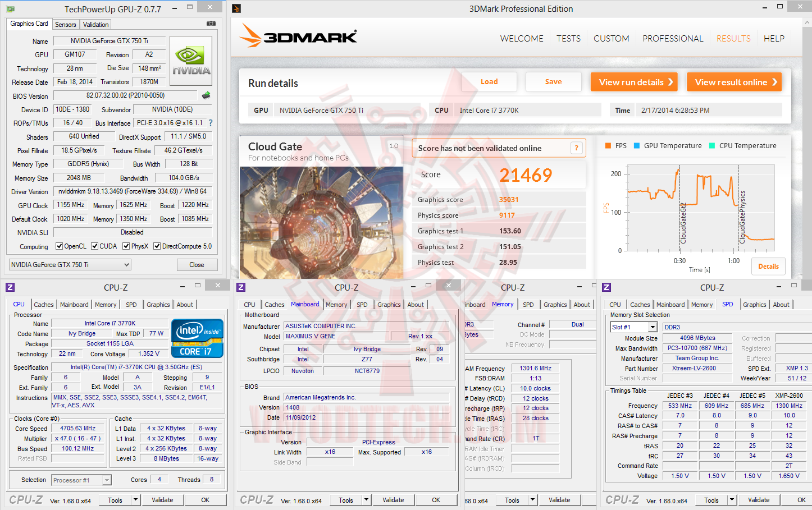
Task: Open Caches tab in the CPU-tab CPU-Z window
Action: coord(44,305)
